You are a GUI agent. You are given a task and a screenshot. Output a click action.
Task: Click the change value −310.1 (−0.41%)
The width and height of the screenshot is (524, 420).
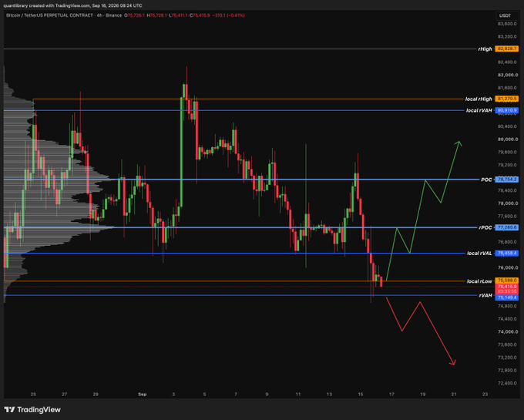click(229, 15)
